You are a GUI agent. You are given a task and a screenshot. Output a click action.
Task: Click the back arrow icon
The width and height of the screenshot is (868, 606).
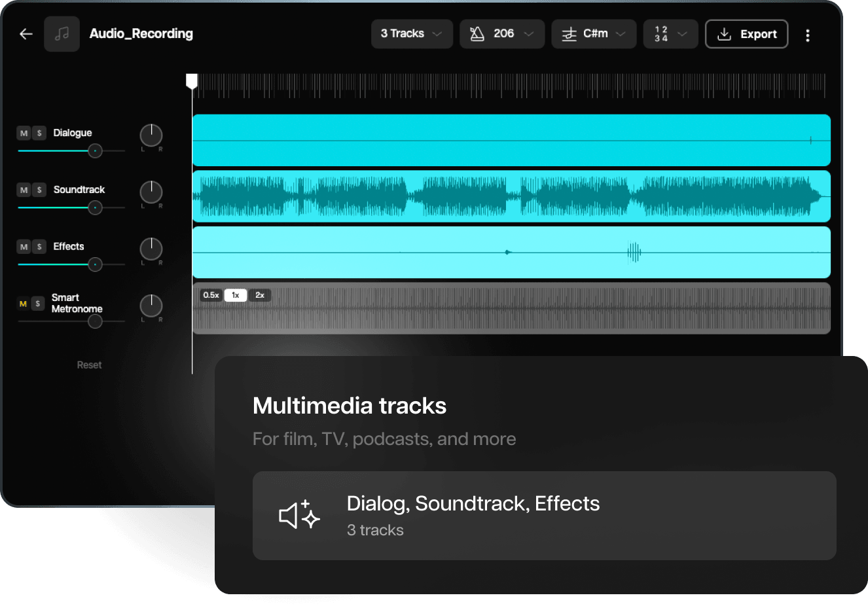(26, 34)
